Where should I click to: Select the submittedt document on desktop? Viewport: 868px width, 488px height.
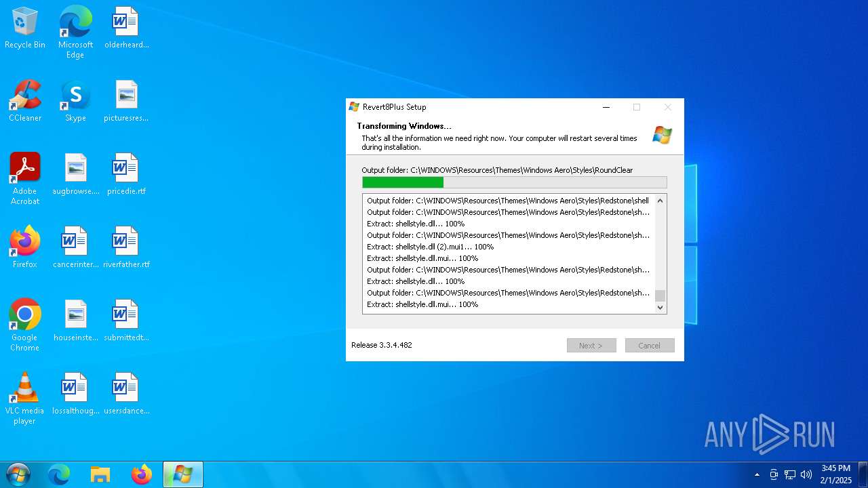coord(126,321)
